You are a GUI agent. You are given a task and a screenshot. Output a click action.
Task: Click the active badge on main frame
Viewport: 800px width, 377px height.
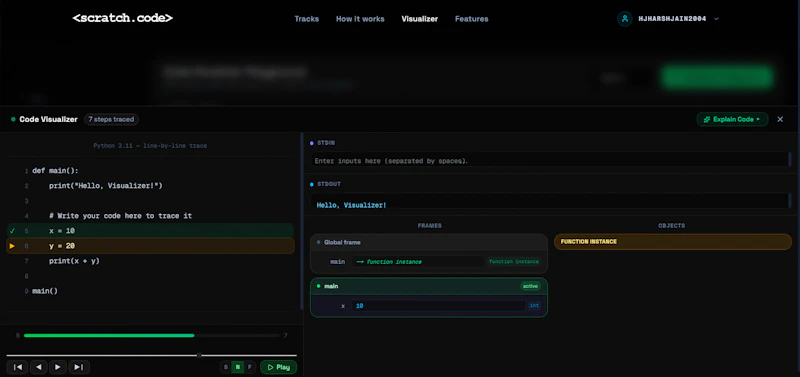click(x=530, y=286)
